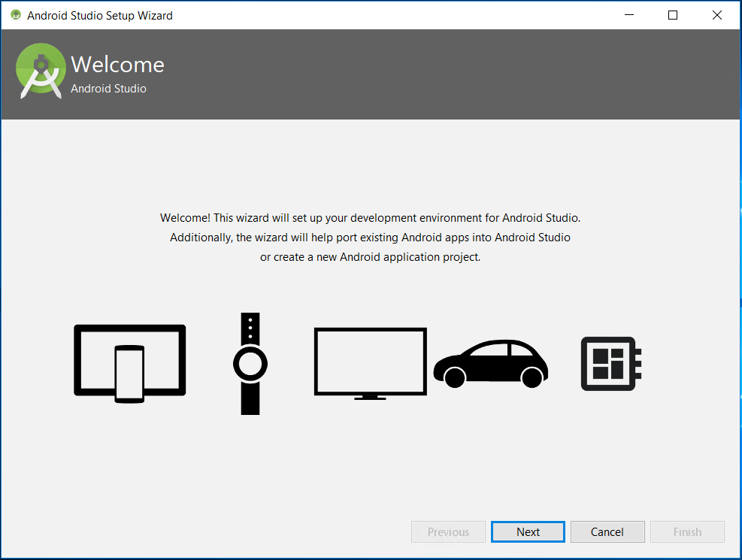This screenshot has width=742, height=560.
Task: Cancel the setup wizard
Action: tap(607, 532)
